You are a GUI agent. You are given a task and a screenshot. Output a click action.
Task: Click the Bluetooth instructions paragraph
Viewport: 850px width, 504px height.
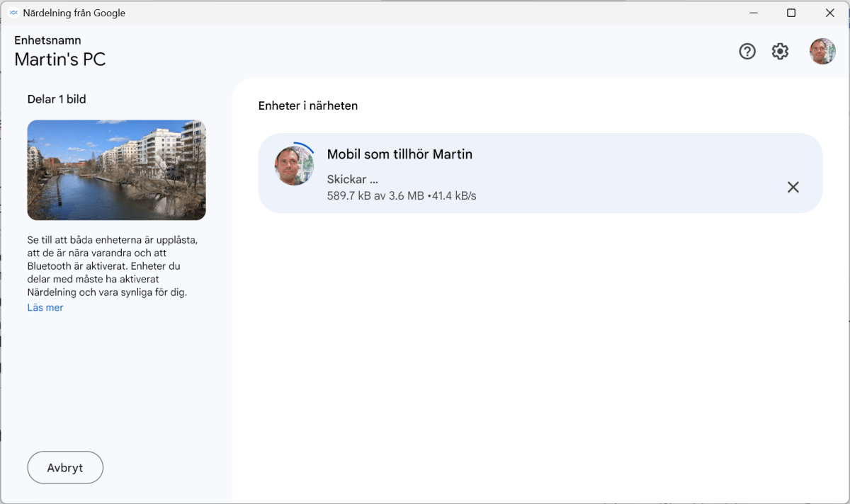point(113,266)
